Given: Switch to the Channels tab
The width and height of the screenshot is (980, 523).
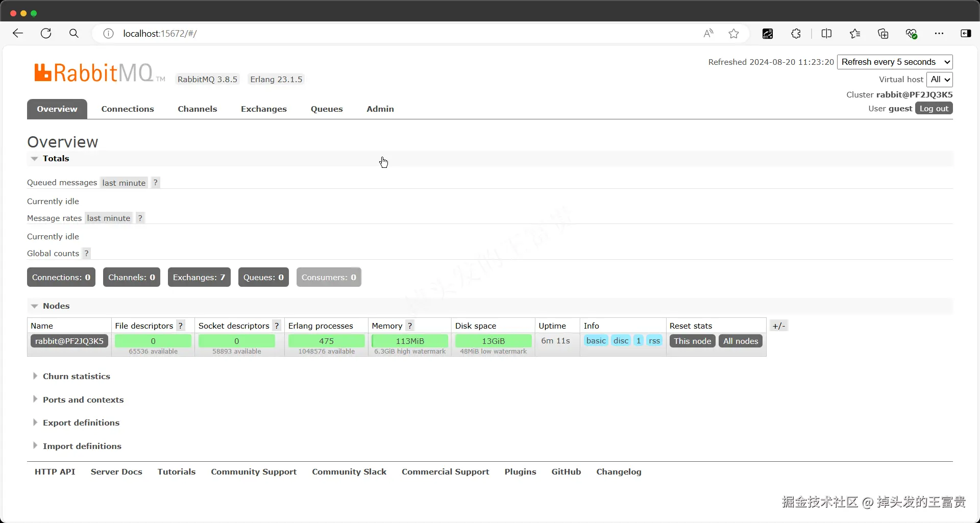Looking at the screenshot, I should [198, 109].
